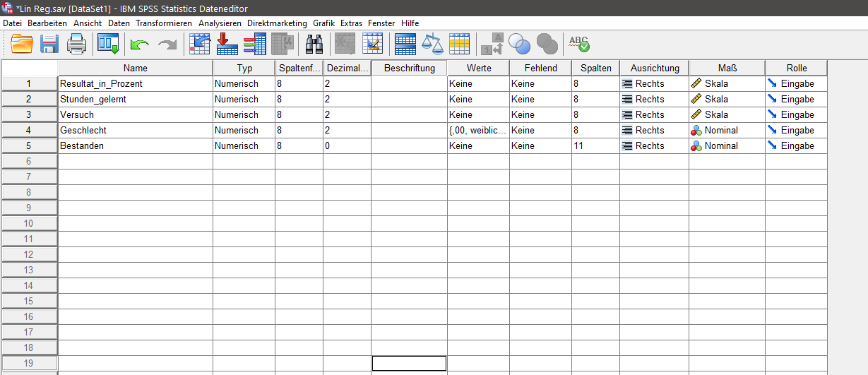
Task: Select row header number 3
Action: (29, 115)
